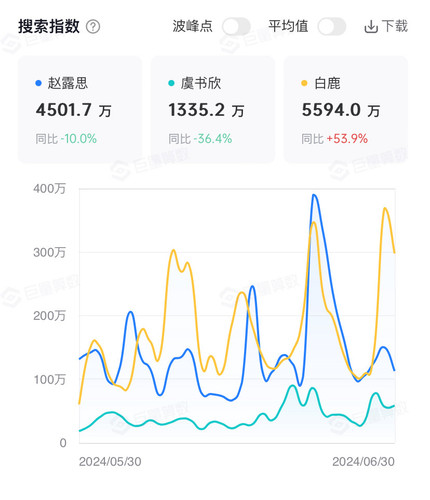Click the teal legend dot beside 虞书欣
This screenshot has height=500, width=430.
point(171,83)
